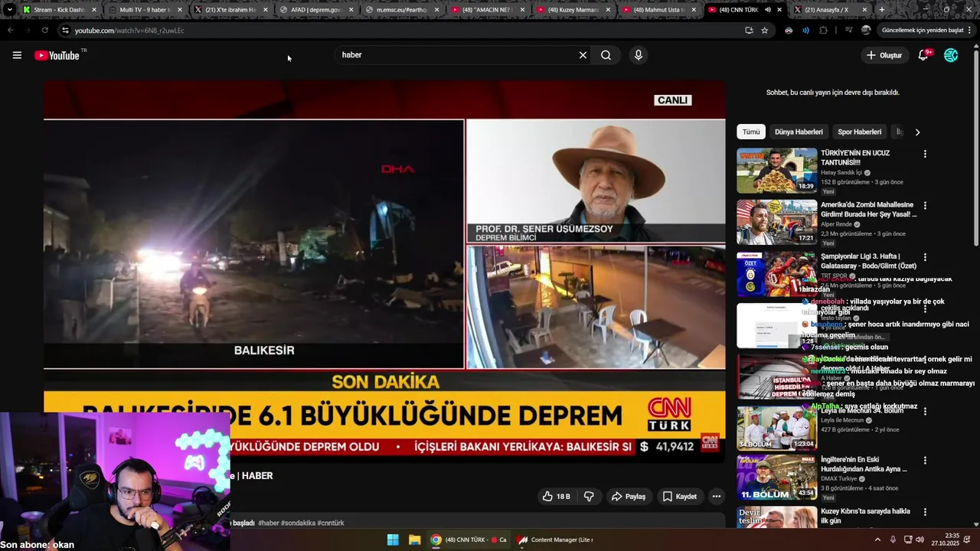
Task: Click the address bar URL
Action: pyautogui.click(x=129, y=31)
